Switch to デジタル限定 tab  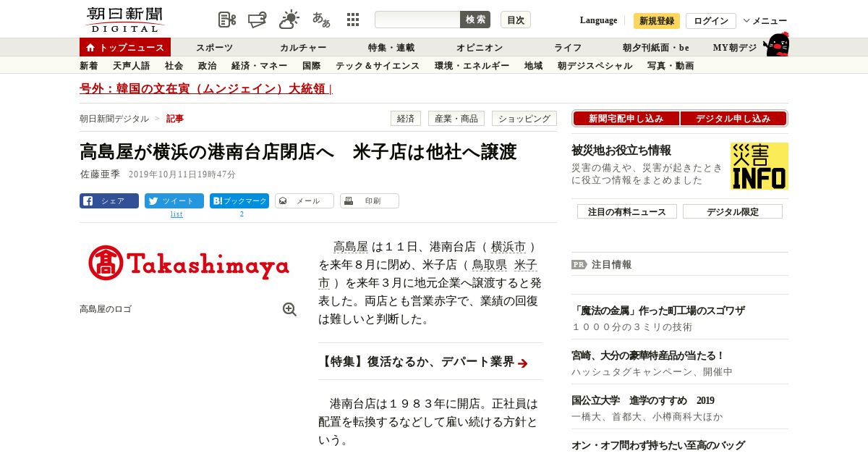coord(733,211)
